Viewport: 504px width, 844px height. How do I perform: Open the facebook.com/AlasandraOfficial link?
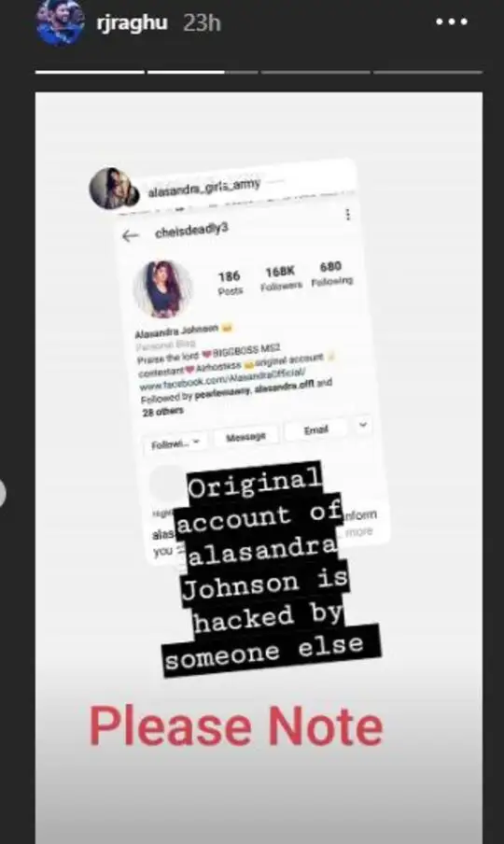[x=222, y=378]
